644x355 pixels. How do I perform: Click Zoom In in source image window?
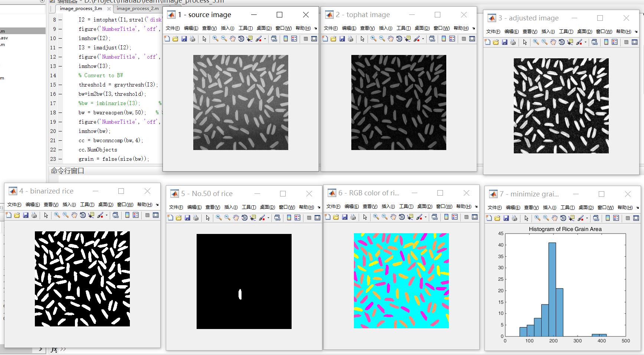tap(215, 39)
